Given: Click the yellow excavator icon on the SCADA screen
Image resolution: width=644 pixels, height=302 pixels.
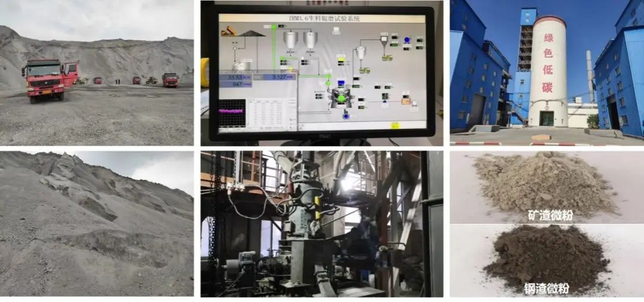Looking at the screenshot, I should 228,30.
